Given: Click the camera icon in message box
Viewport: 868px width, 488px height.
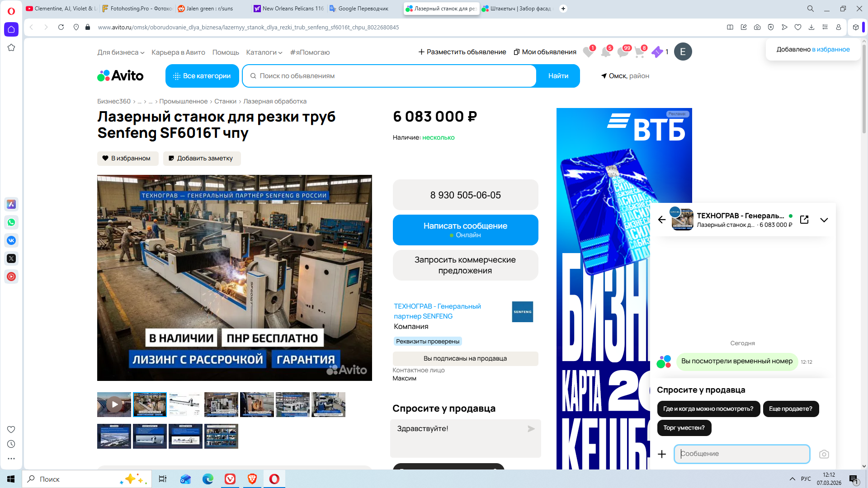Looking at the screenshot, I should point(824,454).
